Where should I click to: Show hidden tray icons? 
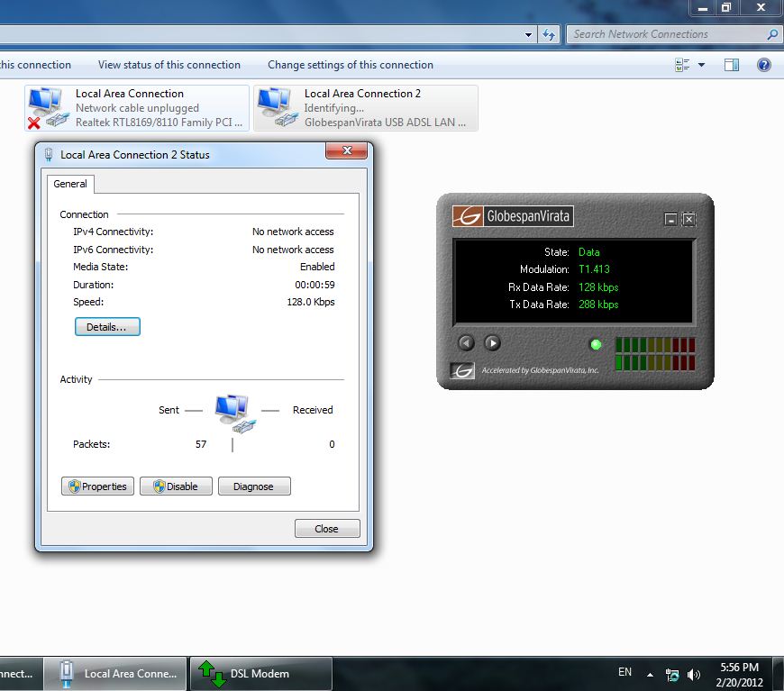pyautogui.click(x=650, y=675)
